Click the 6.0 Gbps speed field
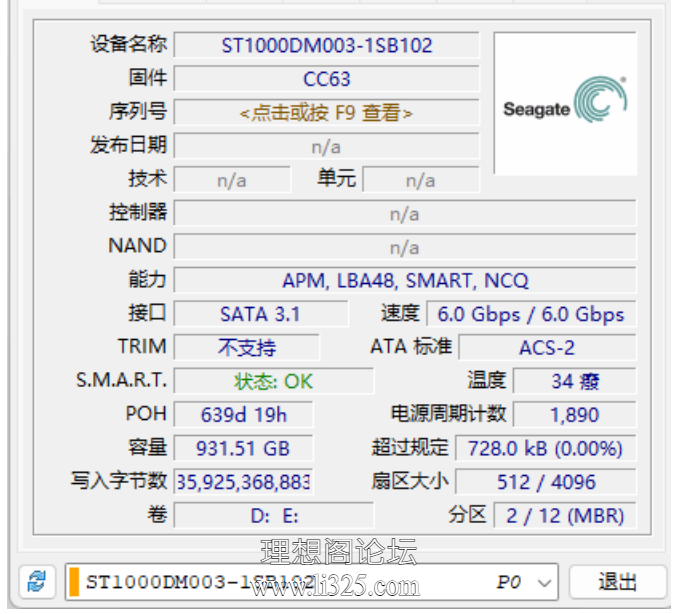 [x=530, y=314]
